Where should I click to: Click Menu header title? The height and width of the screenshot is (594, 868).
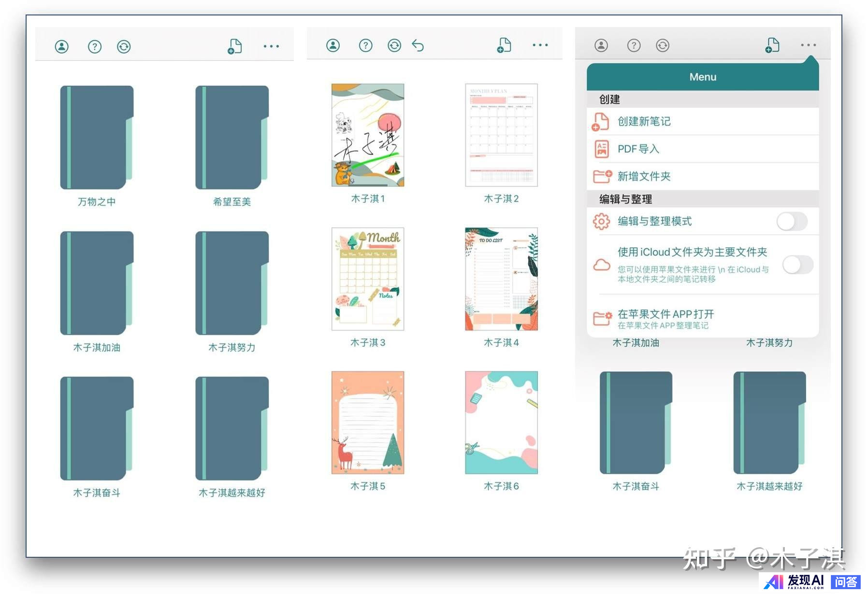(x=703, y=77)
